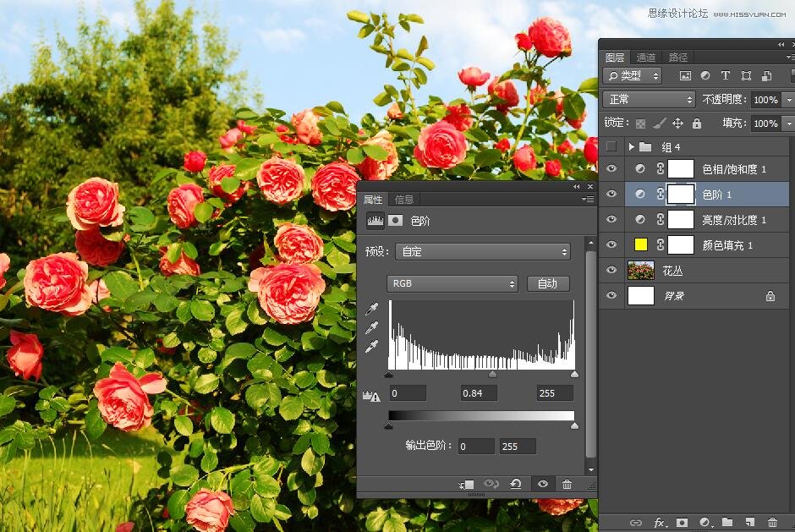
Task: Switch to the 信息 tab
Action: (403, 200)
